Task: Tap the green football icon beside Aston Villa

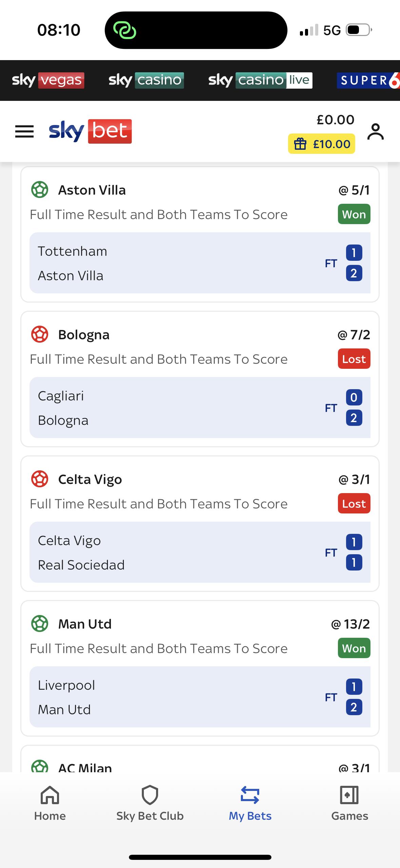Action: [x=40, y=190]
